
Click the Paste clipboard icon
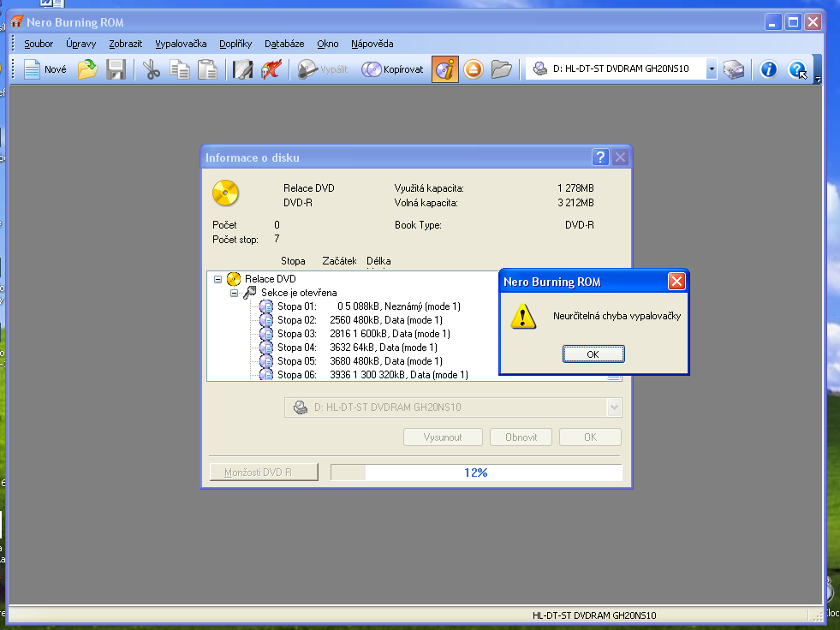tap(207, 69)
